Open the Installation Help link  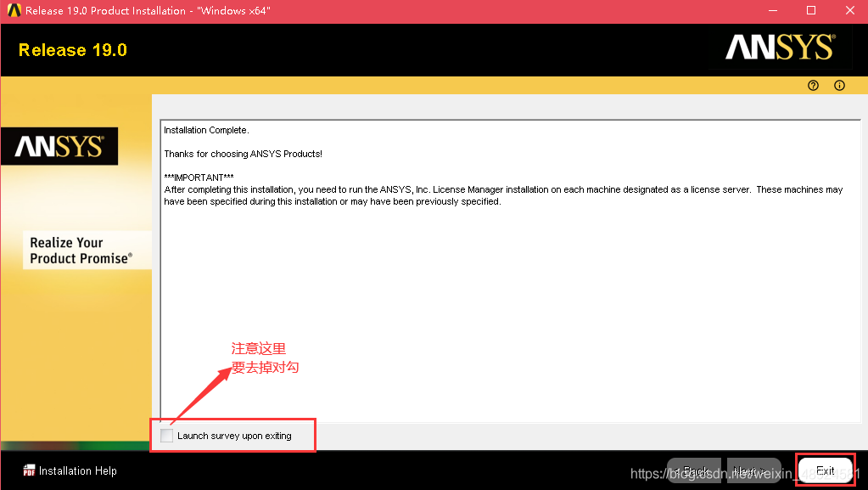pyautogui.click(x=77, y=470)
